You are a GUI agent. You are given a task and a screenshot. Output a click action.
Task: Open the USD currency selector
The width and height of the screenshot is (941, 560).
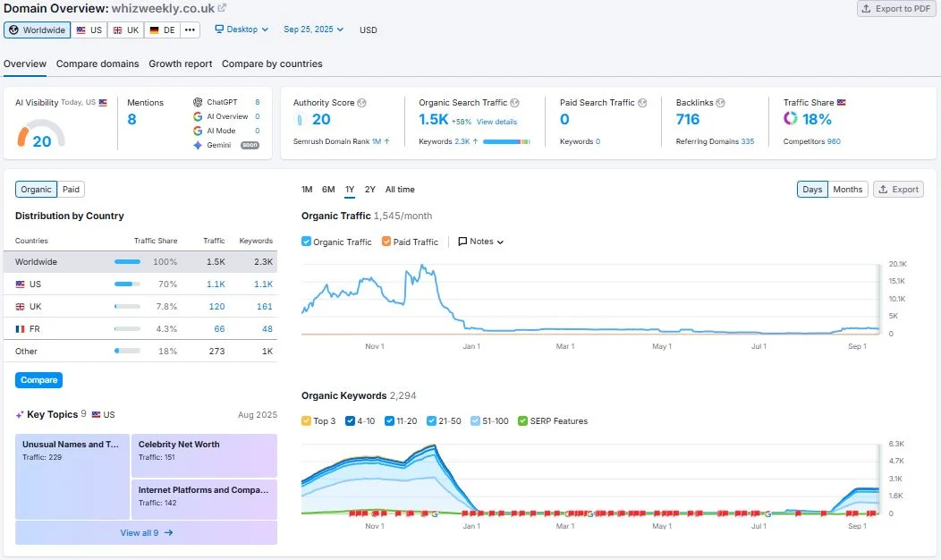coord(369,30)
